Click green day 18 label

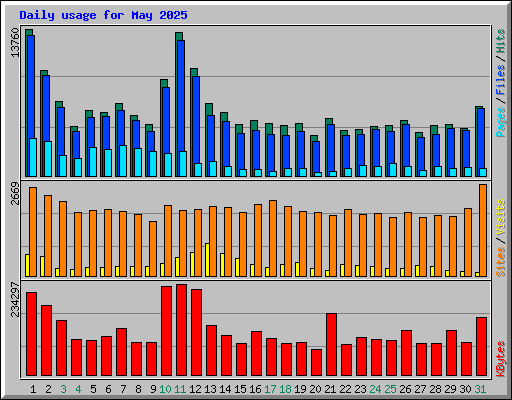pos(285,389)
